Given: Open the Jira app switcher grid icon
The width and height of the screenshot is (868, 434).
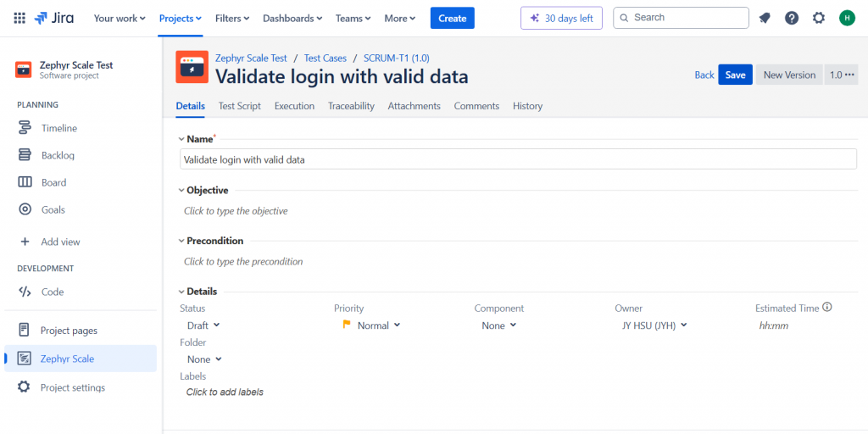Looking at the screenshot, I should coord(19,18).
